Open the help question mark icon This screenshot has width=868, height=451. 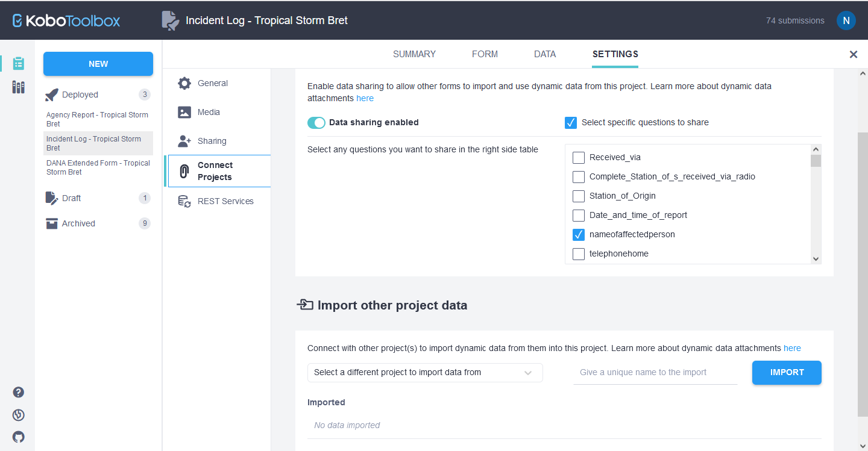[18, 391]
